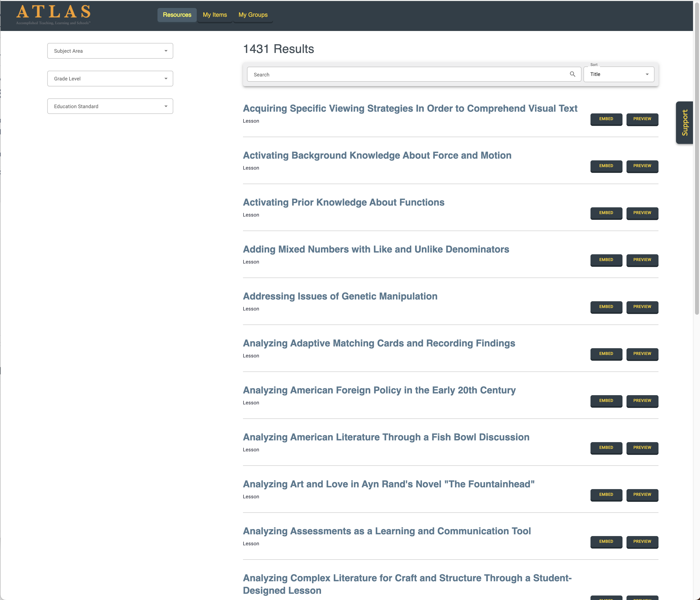The width and height of the screenshot is (700, 600).
Task: Expand the Education Standard dropdown
Action: (110, 106)
